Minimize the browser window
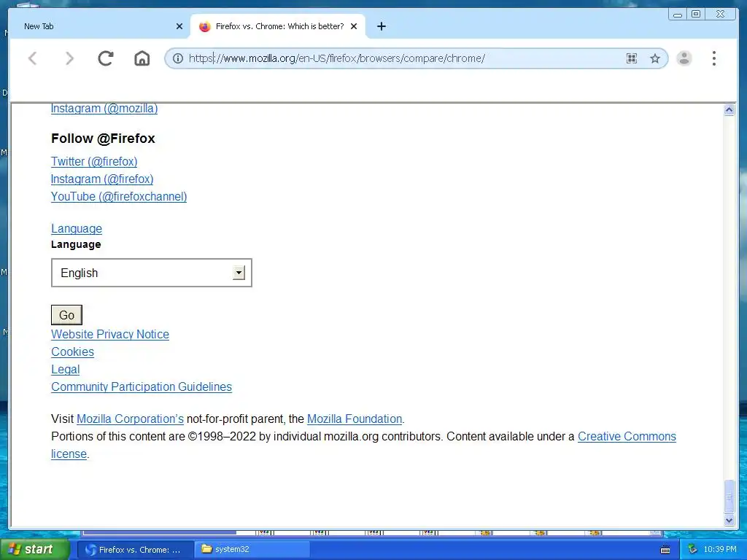Viewport: 747px width, 560px height. (x=677, y=15)
